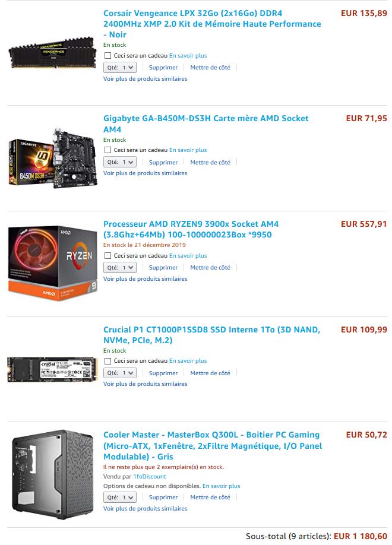Open the Gigabyte B450M DS3H motherboard image
The width and height of the screenshot is (392, 545).
point(52,158)
